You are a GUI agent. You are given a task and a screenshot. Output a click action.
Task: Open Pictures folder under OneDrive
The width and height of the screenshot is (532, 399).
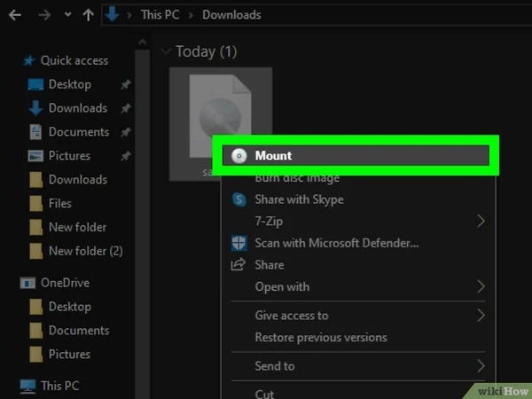pyautogui.click(x=69, y=354)
